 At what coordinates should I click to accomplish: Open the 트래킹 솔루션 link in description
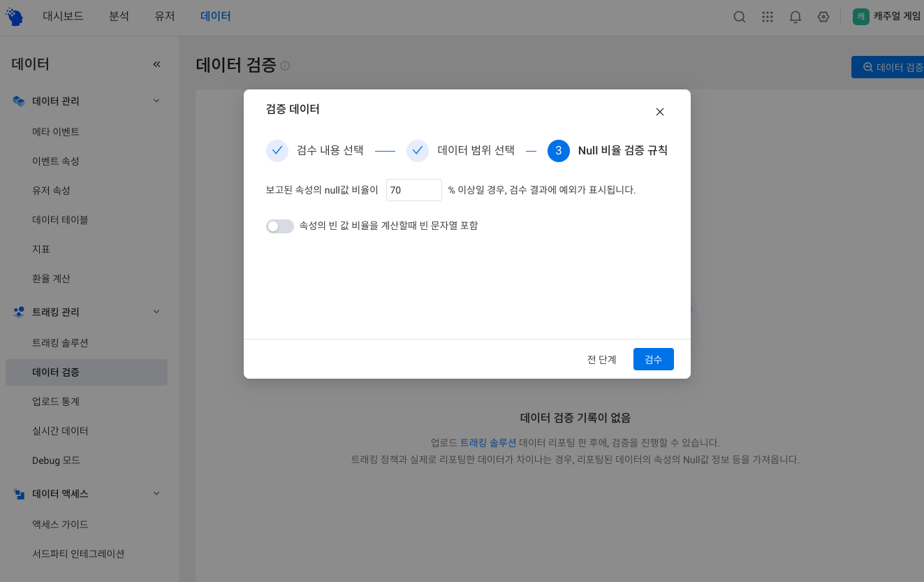487,442
